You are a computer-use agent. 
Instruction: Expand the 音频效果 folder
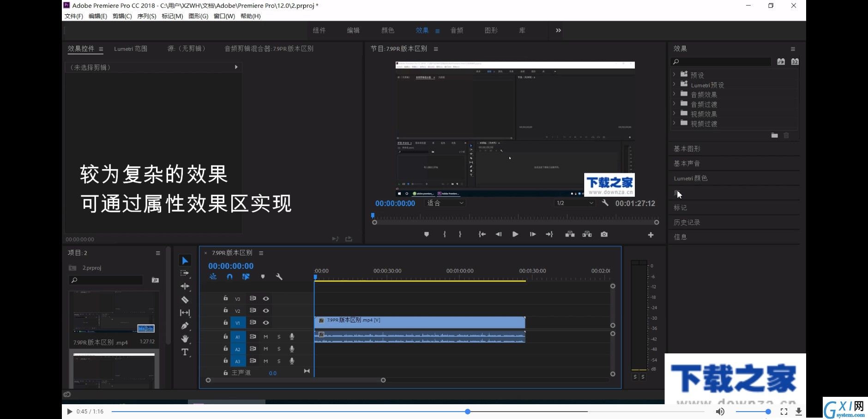[674, 94]
